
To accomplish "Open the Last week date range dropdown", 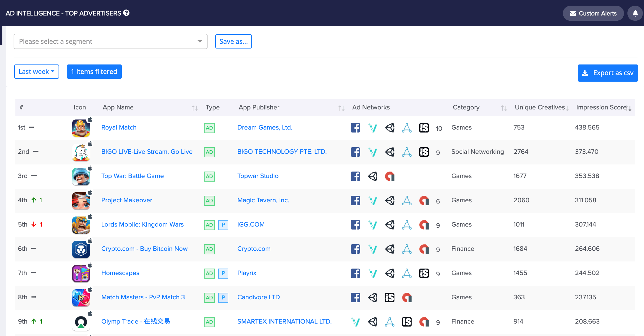I will pos(37,72).
